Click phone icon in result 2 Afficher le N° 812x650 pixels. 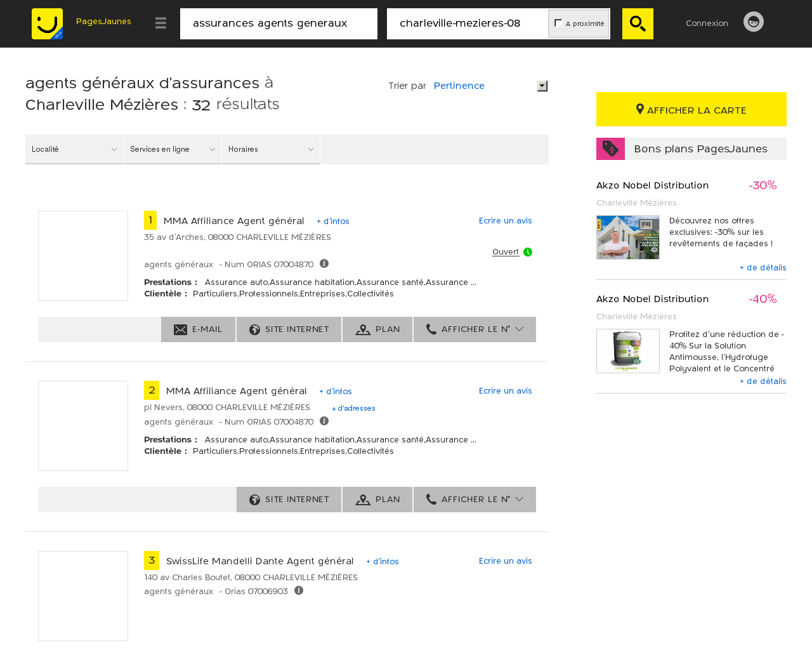[x=431, y=499]
